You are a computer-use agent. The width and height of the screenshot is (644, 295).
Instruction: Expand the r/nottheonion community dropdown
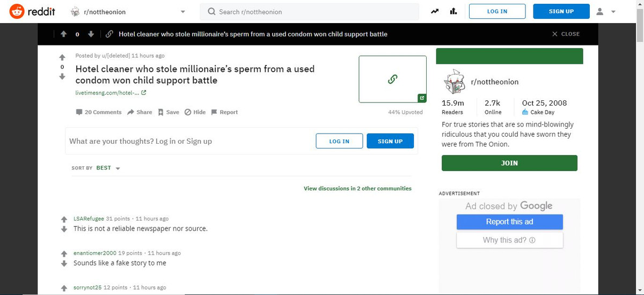point(182,12)
